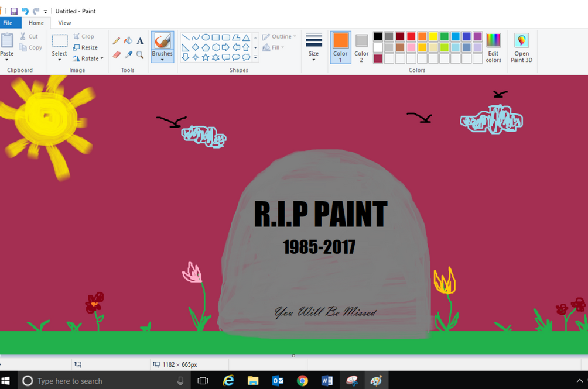The width and height of the screenshot is (588, 389).
Task: Expand the Paste dropdown arrow
Action: tap(7, 60)
